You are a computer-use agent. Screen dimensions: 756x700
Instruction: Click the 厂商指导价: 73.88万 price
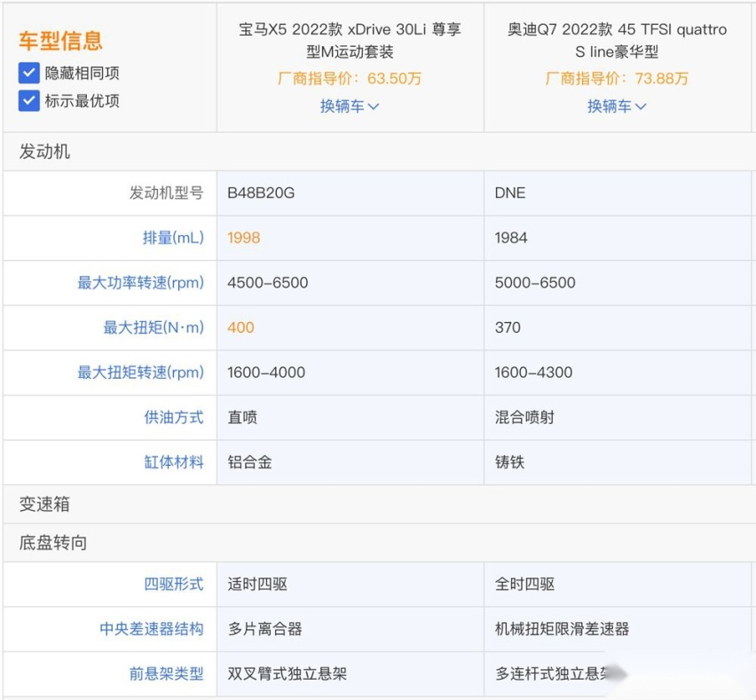point(617,78)
